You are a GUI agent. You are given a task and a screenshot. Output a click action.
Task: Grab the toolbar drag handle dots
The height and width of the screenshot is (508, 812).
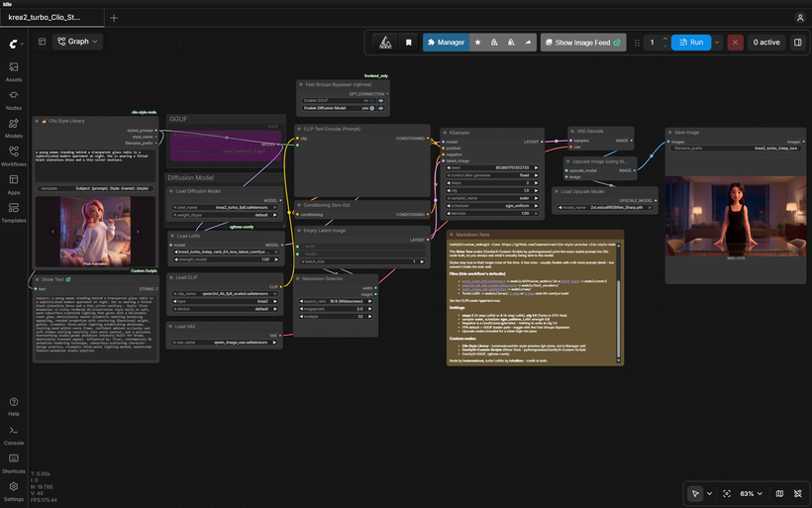click(637, 43)
